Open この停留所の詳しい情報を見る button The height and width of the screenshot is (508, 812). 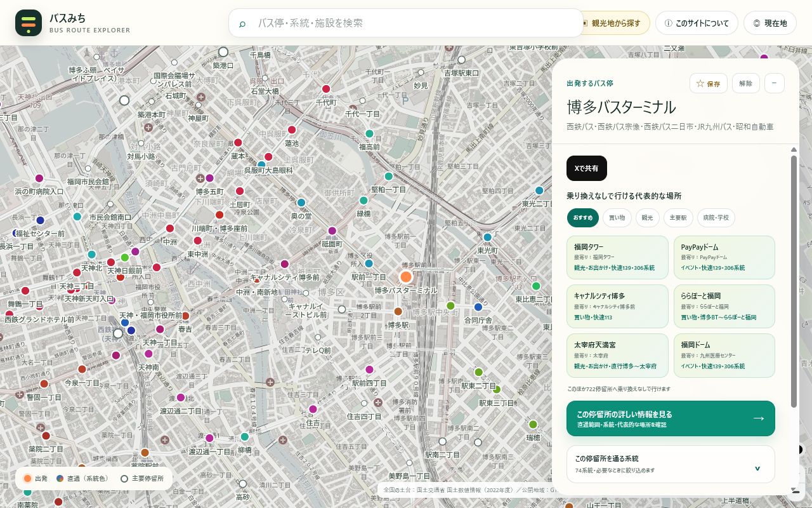pos(671,418)
